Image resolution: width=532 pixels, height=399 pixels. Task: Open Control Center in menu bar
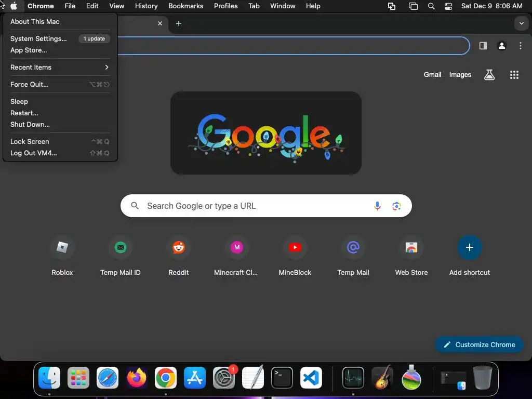(448, 6)
